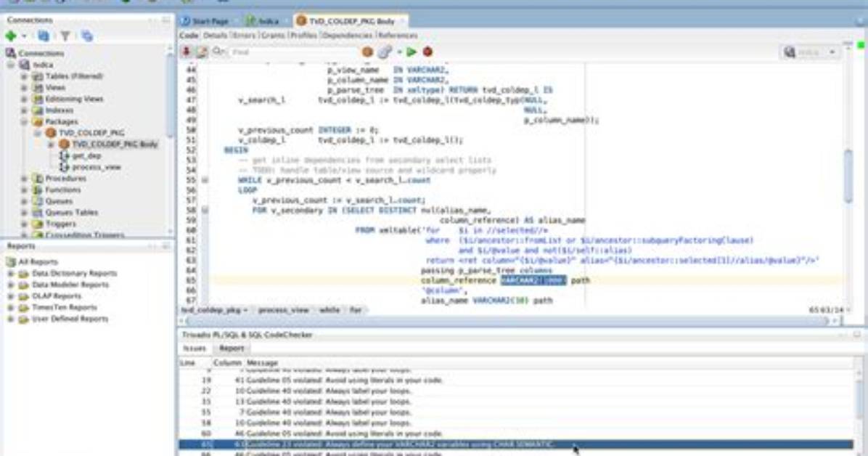Collapse the TVD_COLDEP_PKG package node
868x456 pixels.
[x=37, y=133]
